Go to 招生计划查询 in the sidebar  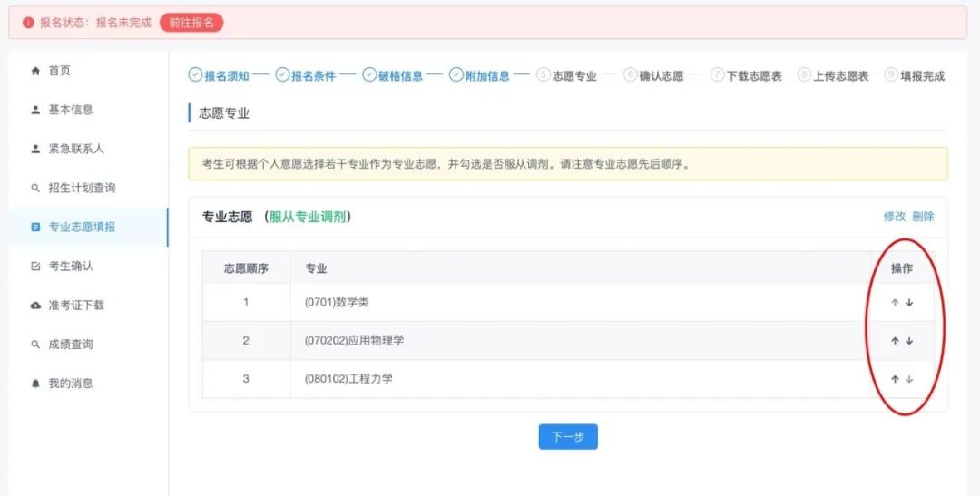click(89, 188)
